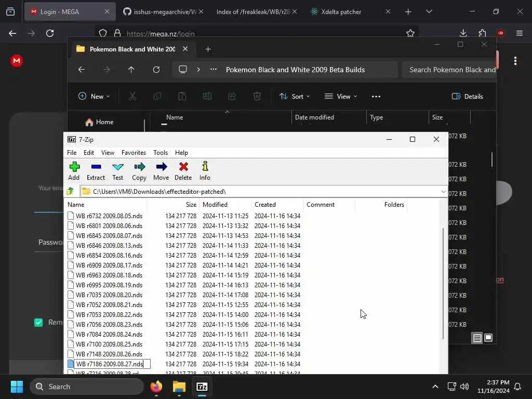The height and width of the screenshot is (399, 532).
Task: Click the Test tool in 7-Zip
Action: (x=117, y=171)
